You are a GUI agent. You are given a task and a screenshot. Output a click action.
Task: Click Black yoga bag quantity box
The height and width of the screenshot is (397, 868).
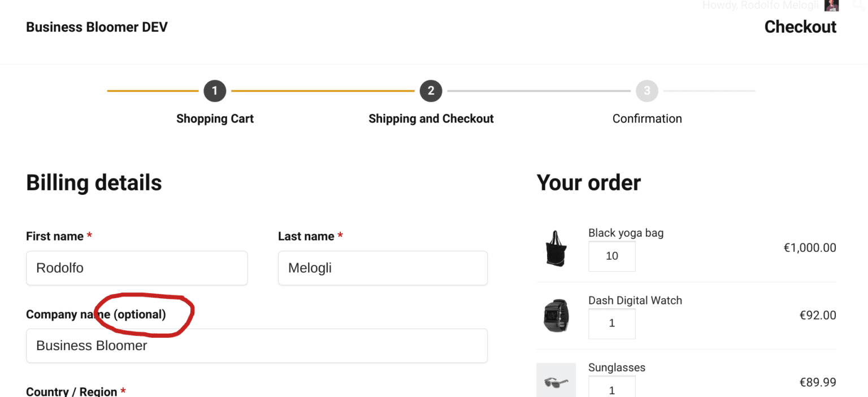[x=612, y=256]
